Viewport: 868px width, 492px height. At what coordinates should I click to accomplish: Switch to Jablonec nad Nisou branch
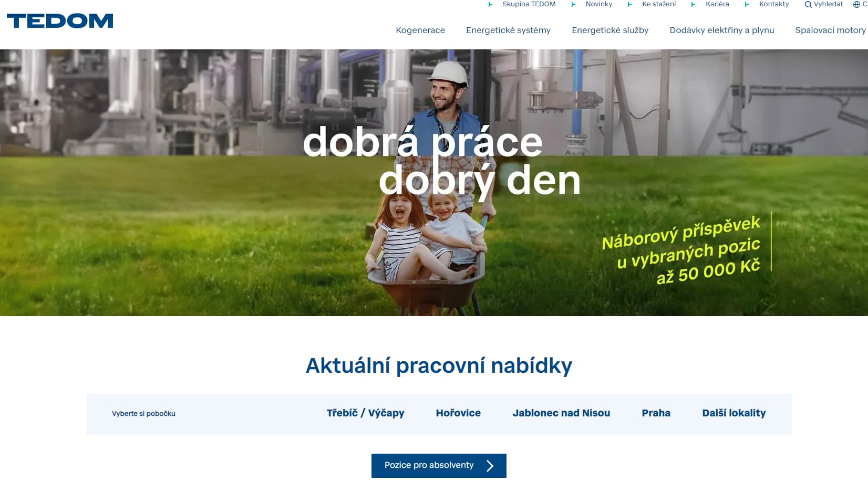tap(561, 413)
